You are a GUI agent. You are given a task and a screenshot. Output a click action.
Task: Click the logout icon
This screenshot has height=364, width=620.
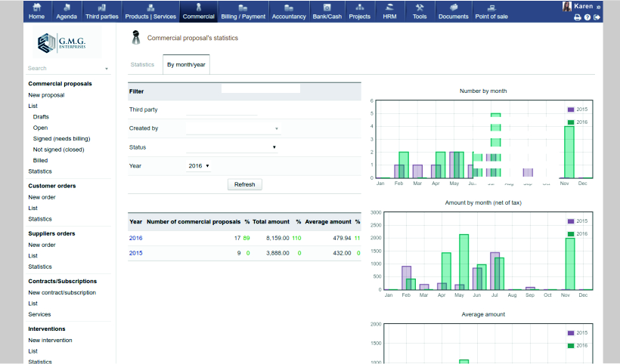(x=597, y=17)
